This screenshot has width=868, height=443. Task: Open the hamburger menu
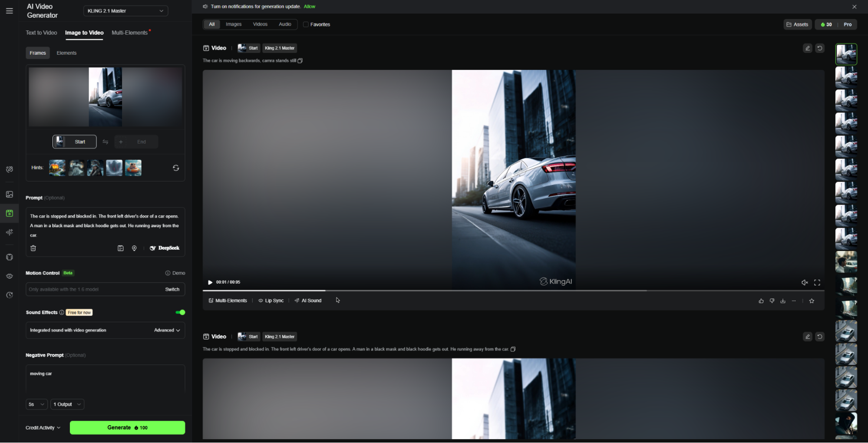(x=9, y=11)
